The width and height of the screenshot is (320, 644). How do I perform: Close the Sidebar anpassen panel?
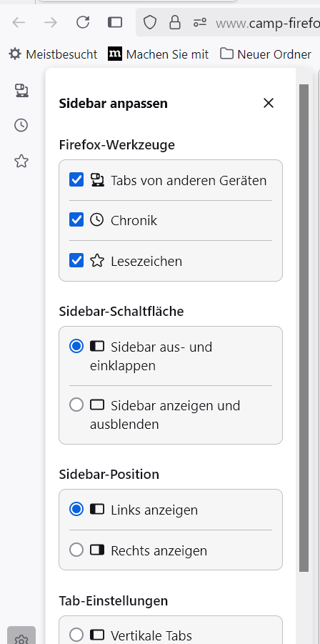tap(269, 103)
